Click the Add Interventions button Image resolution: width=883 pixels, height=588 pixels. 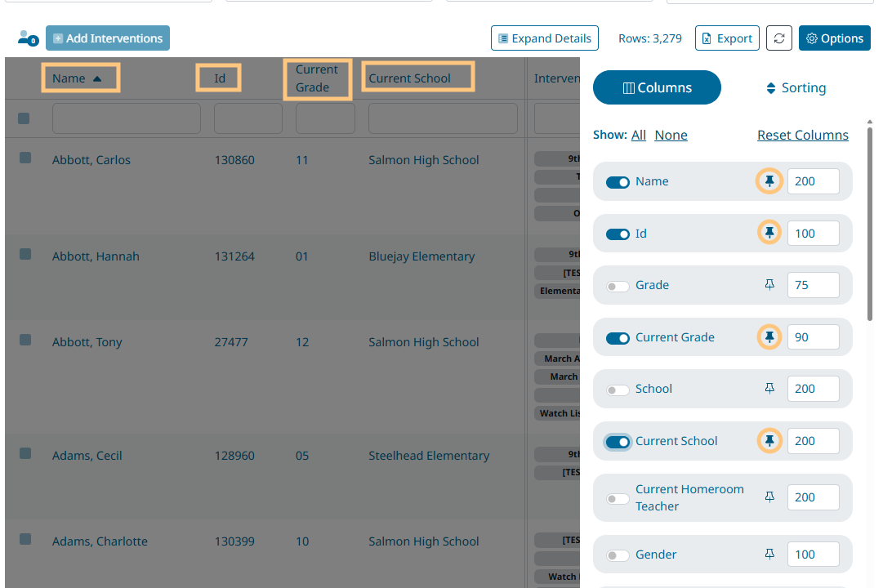click(108, 38)
